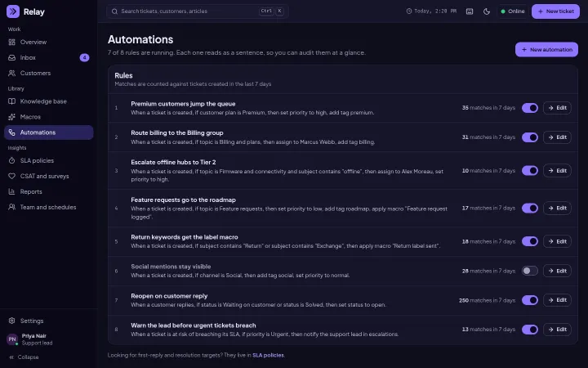Click New automation button
This screenshot has height=368, width=588.
pyautogui.click(x=546, y=50)
